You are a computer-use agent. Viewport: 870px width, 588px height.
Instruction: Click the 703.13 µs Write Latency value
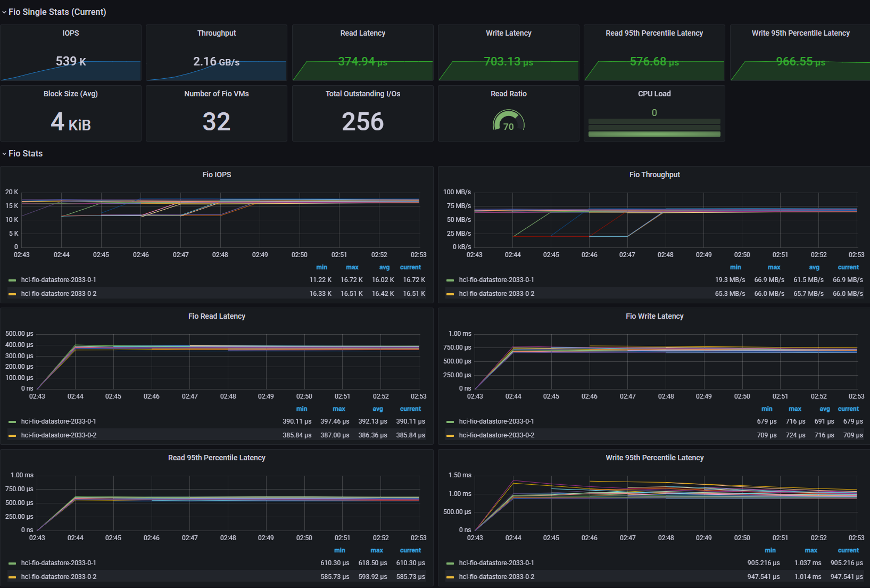(x=509, y=61)
